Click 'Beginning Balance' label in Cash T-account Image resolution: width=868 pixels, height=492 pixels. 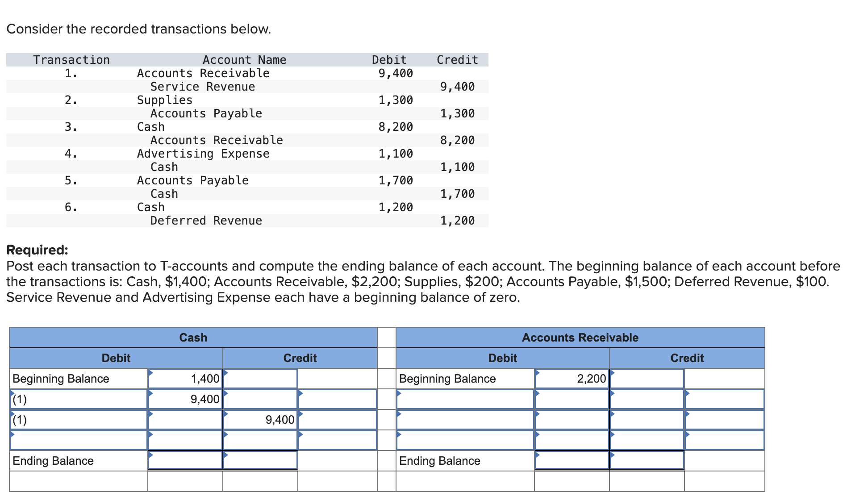pos(61,379)
